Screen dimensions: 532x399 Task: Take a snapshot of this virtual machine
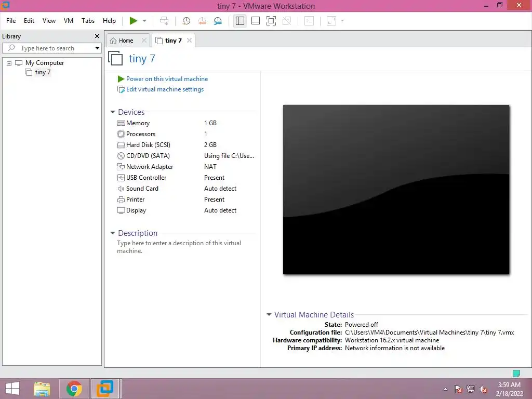(186, 21)
